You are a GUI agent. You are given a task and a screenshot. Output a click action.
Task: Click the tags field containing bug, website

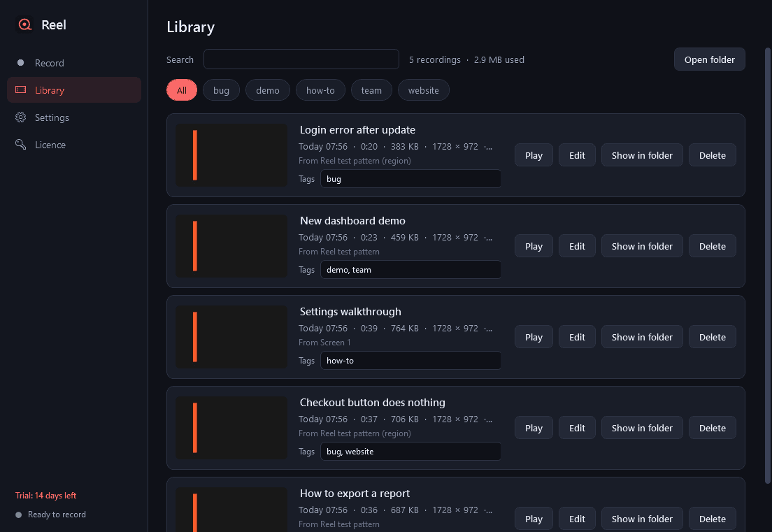[410, 452]
